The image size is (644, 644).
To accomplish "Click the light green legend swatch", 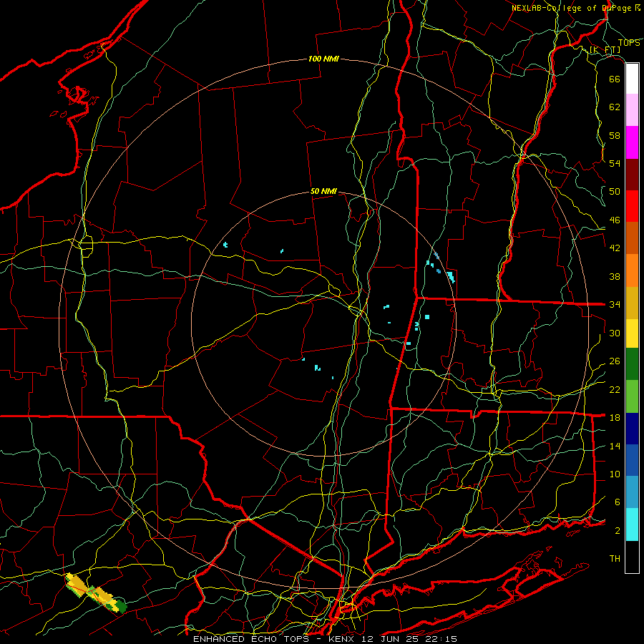I will (632, 396).
